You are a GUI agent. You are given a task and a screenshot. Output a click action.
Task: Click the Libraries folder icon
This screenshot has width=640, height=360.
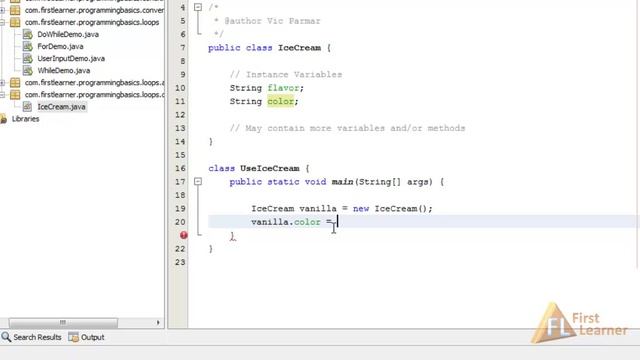pos(3,119)
